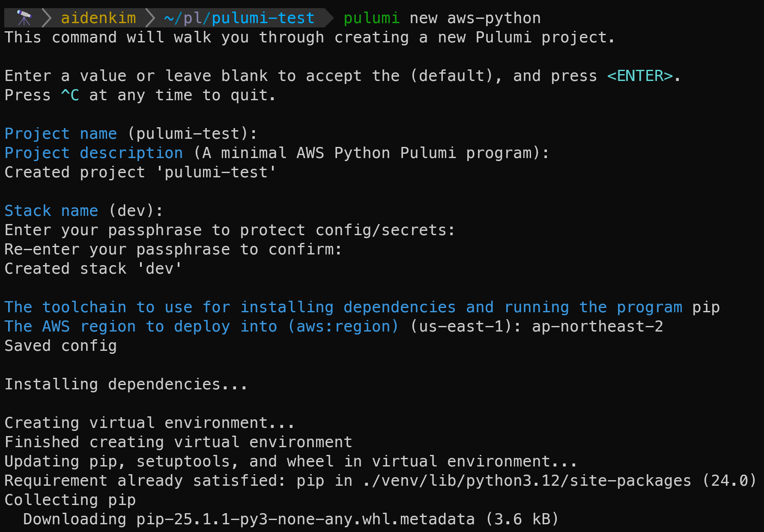Click the AWS region prompt label
This screenshot has width=764, height=532.
click(202, 326)
